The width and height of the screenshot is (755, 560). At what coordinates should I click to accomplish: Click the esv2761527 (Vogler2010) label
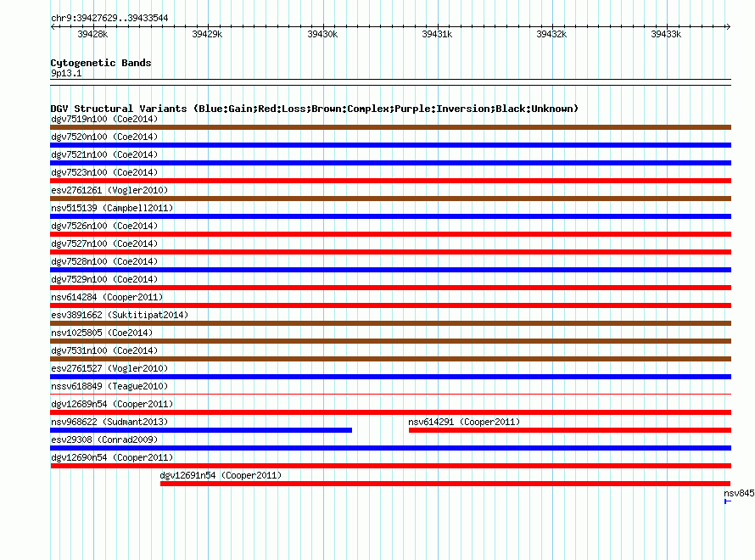tap(109, 368)
